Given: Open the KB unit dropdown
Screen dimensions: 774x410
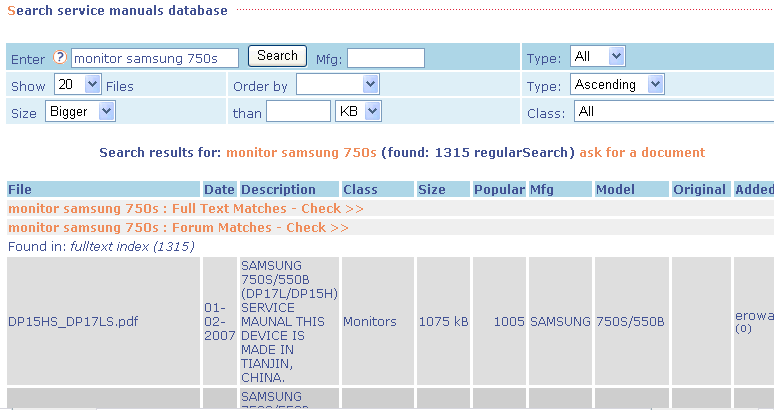Looking at the screenshot, I should (x=358, y=112).
